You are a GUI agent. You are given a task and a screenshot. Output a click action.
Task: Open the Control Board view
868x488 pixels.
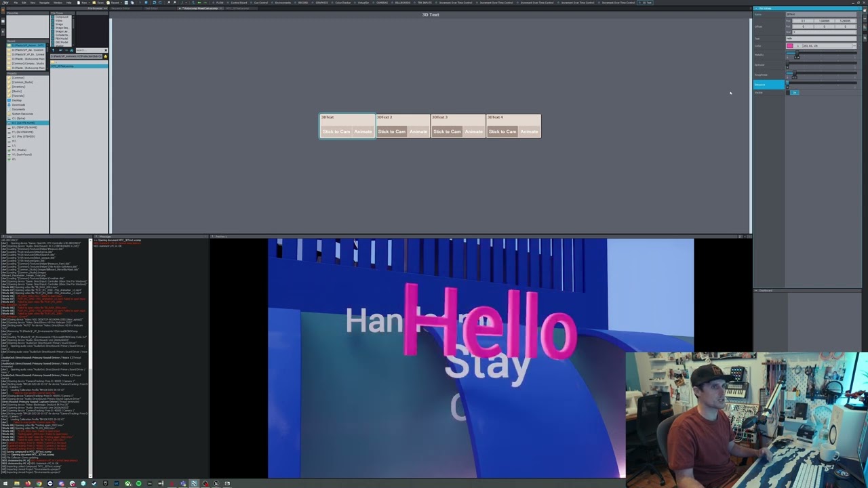tap(238, 3)
